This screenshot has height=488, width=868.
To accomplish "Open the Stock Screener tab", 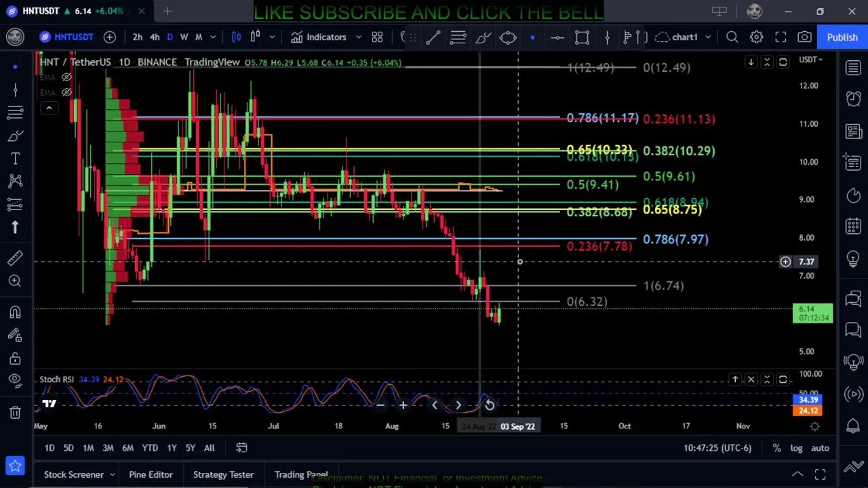I will point(74,474).
